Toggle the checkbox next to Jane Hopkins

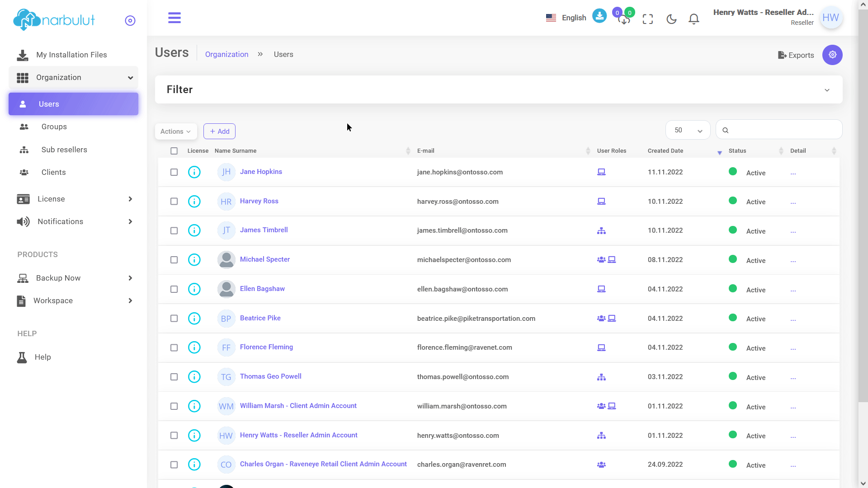click(174, 172)
